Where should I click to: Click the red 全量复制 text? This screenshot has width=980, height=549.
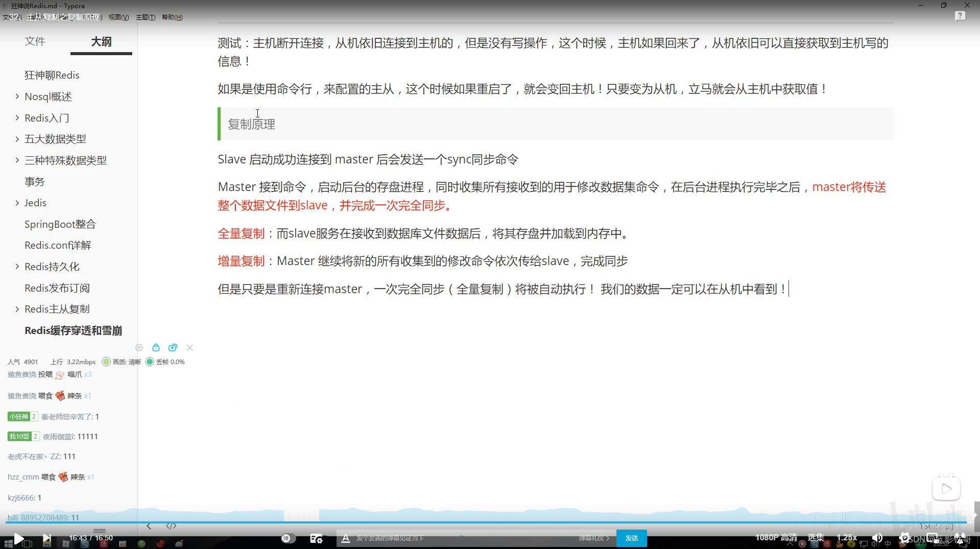pyautogui.click(x=241, y=234)
